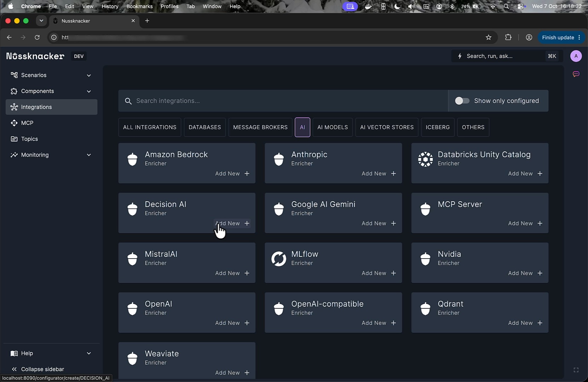Open the AI MODELS tab

click(x=333, y=127)
